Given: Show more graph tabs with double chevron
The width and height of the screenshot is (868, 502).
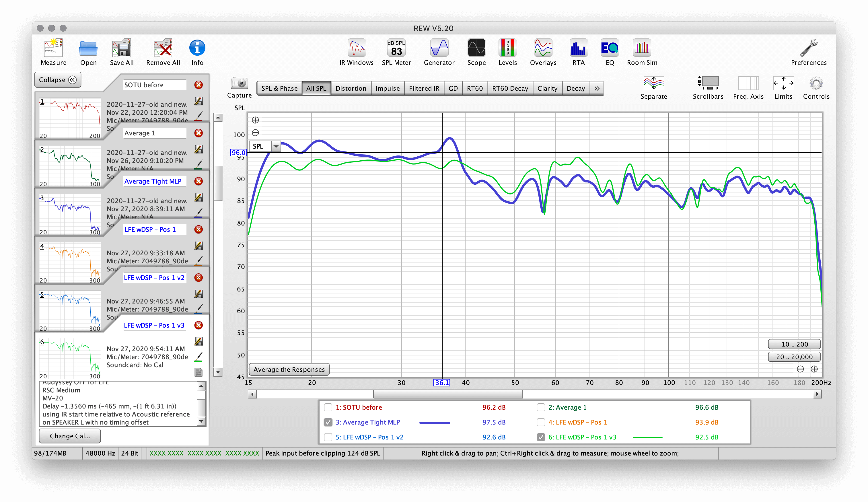Looking at the screenshot, I should [597, 89].
